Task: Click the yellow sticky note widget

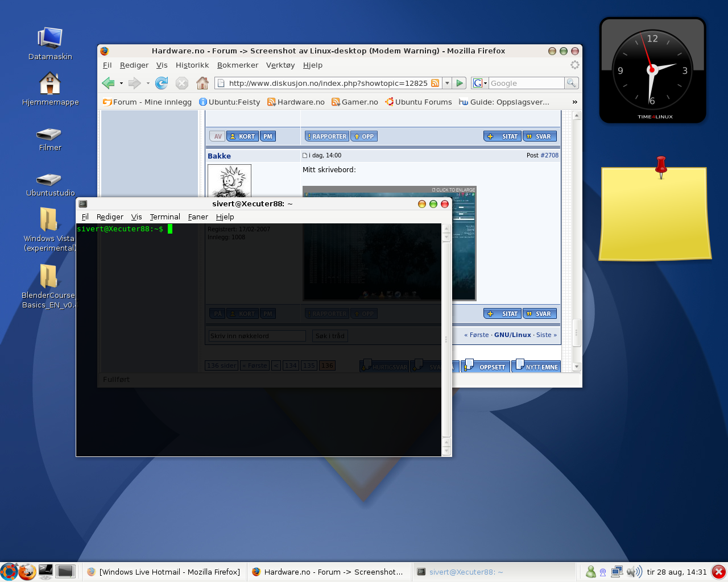Action: pyautogui.click(x=655, y=214)
